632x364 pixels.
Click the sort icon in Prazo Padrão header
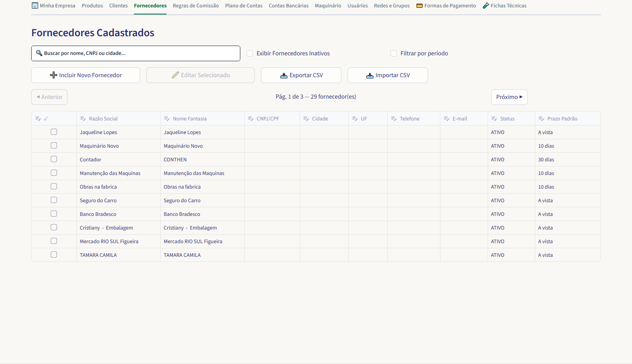(541, 118)
